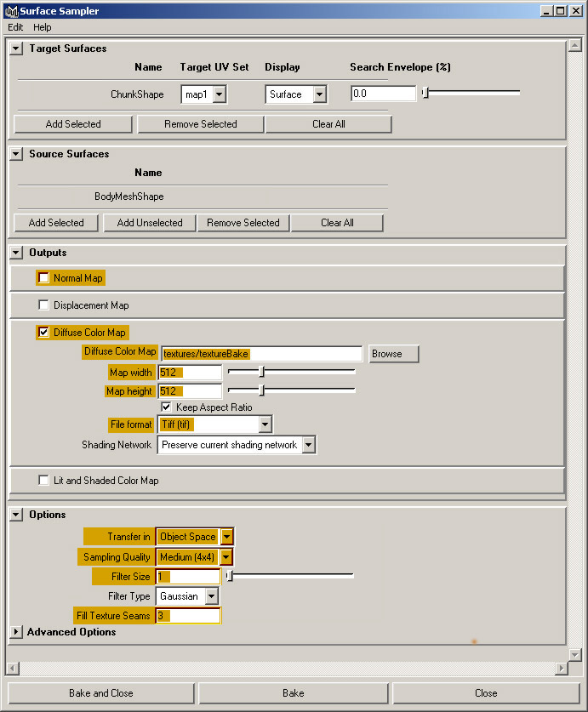The image size is (588, 712).
Task: Click the vertical scrollbar down arrow
Action: [575, 655]
